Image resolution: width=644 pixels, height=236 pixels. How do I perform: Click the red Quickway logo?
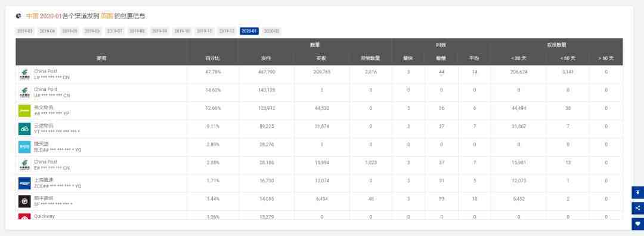[24, 217]
